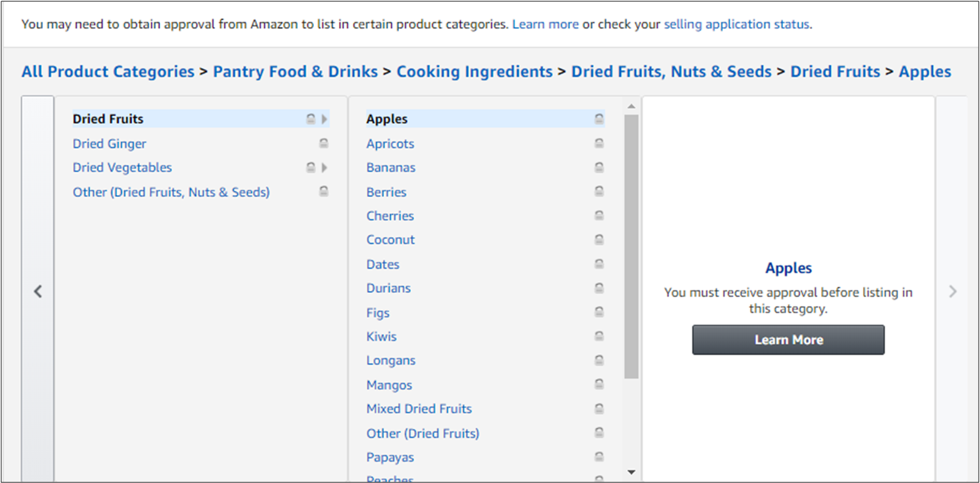The width and height of the screenshot is (980, 483).
Task: Click the lock icon next to Durians
Action: (x=599, y=288)
